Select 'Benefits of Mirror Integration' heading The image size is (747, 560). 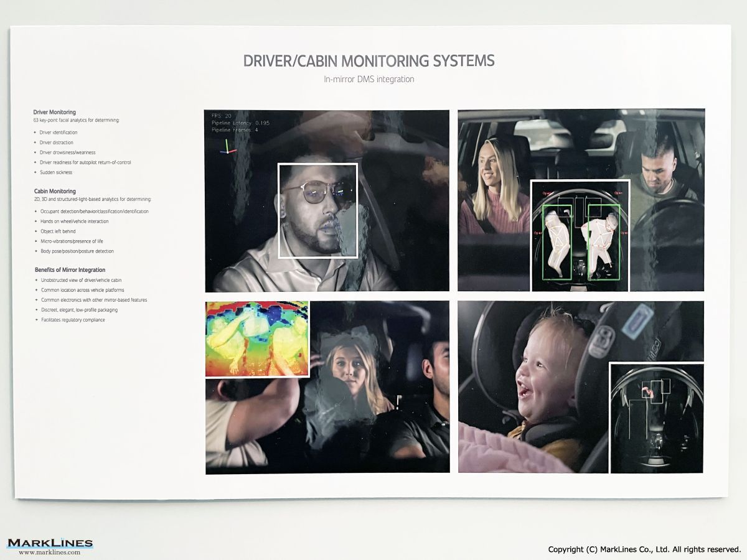coord(70,270)
